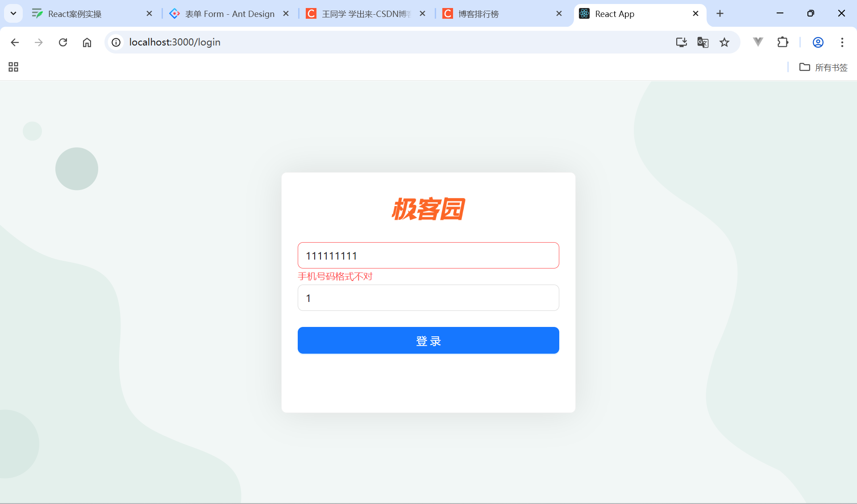
Task: Open the Google Translate icon in address bar
Action: click(703, 42)
